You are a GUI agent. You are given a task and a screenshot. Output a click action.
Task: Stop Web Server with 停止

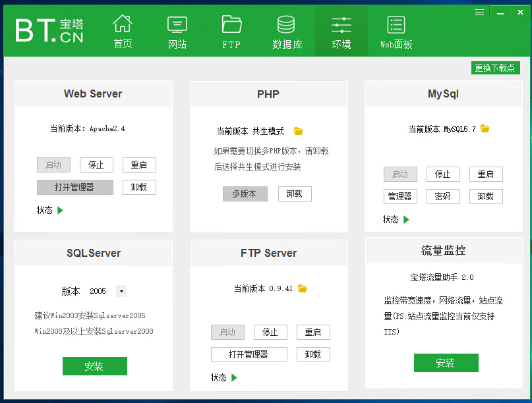pos(96,165)
